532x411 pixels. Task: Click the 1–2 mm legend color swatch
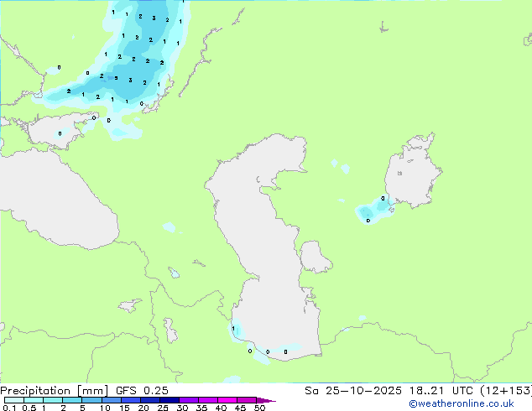[x=53, y=400]
